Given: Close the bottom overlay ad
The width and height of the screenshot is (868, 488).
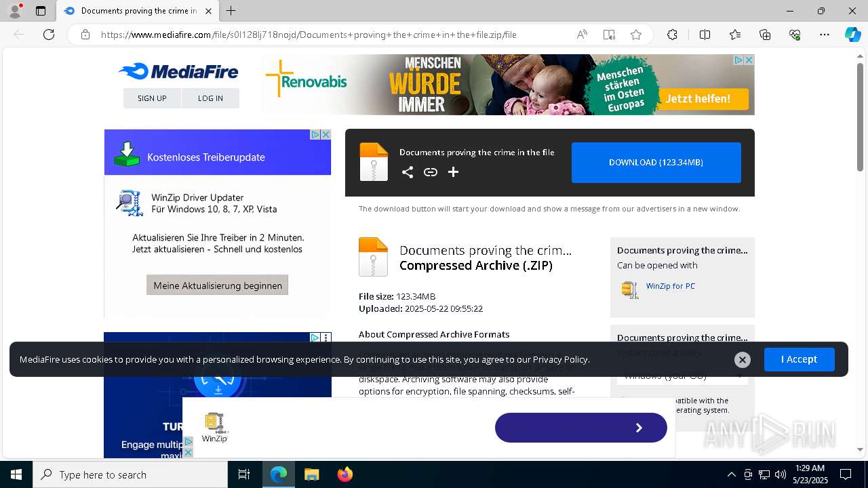Looking at the screenshot, I should (x=189, y=452).
